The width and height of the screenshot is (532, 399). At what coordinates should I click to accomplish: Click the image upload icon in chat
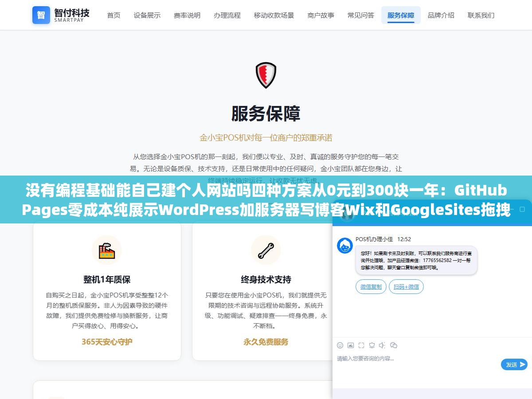pos(351,345)
